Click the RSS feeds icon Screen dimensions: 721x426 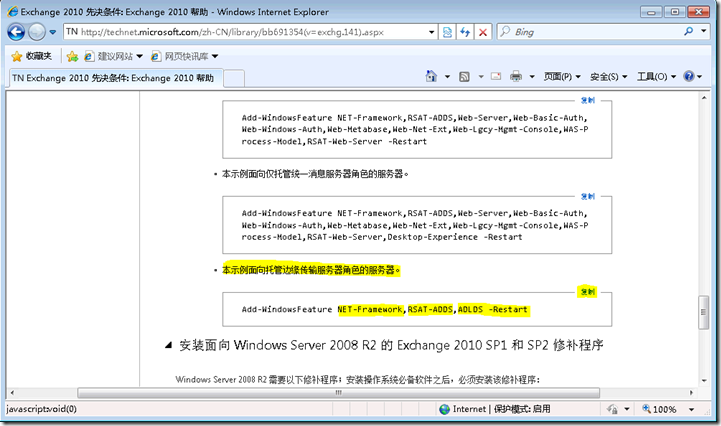point(464,77)
